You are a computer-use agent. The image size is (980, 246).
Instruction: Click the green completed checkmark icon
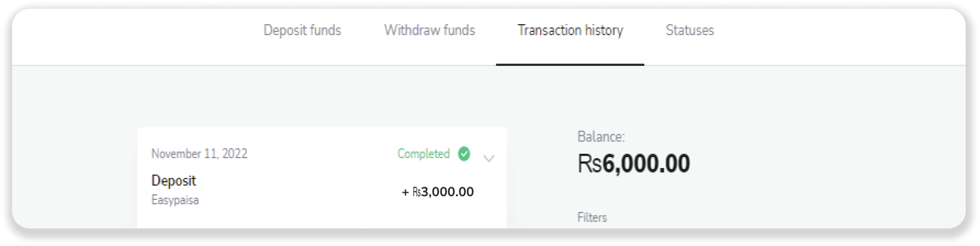(x=464, y=154)
